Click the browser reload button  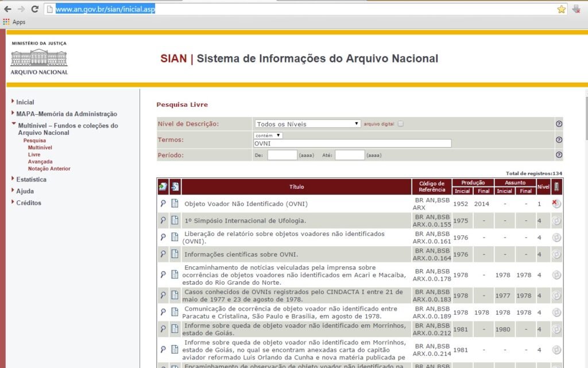(x=34, y=9)
